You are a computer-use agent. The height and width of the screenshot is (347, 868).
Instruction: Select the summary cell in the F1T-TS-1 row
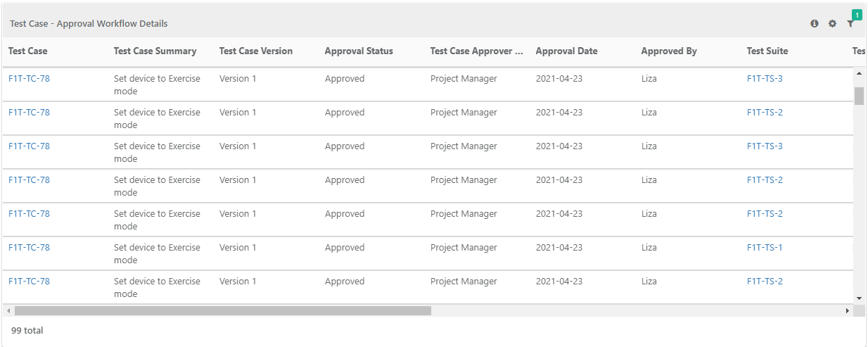[157, 253]
